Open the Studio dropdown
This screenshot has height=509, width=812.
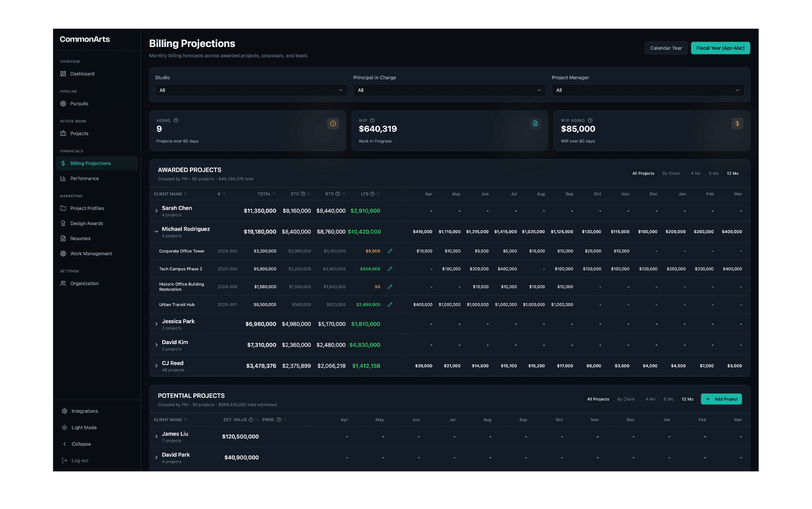(251, 90)
